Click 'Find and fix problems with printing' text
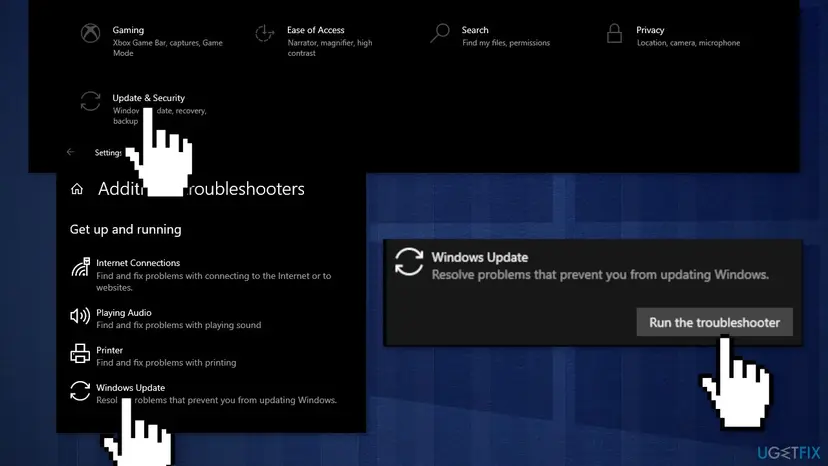Screen dimensions: 828x466 [166, 362]
